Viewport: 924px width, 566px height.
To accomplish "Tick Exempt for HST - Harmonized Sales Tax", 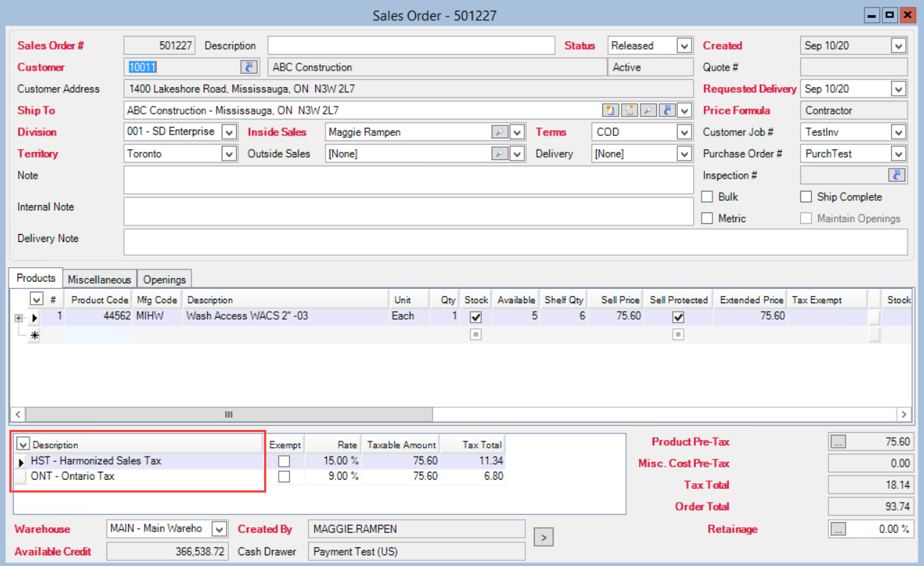I will point(284,461).
